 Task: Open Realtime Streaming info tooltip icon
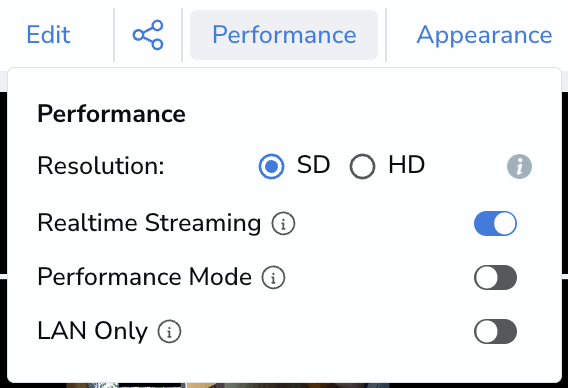283,223
